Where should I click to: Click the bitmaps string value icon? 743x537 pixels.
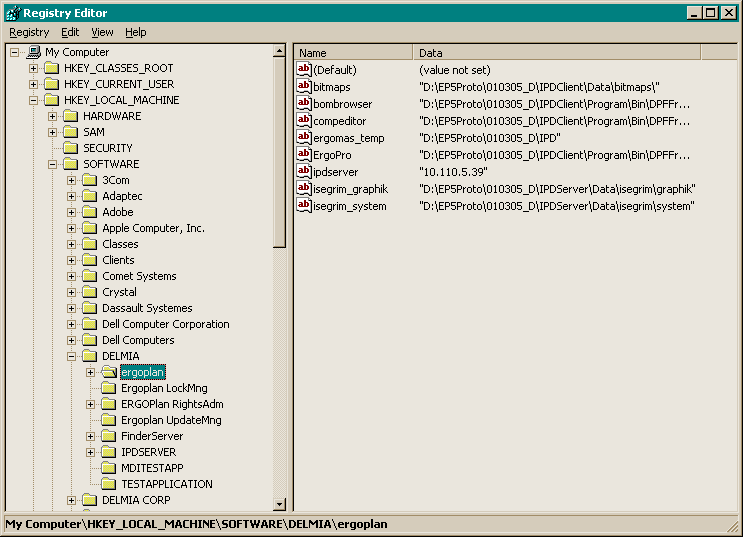305,87
